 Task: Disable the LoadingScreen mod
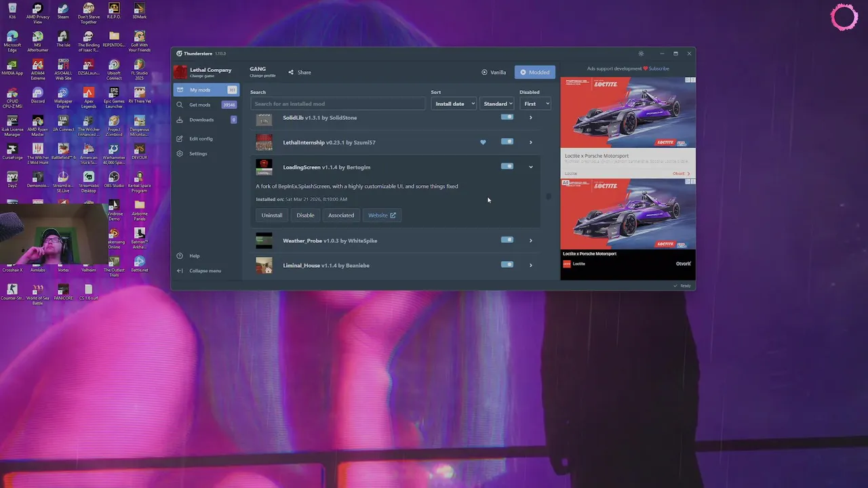pos(305,215)
